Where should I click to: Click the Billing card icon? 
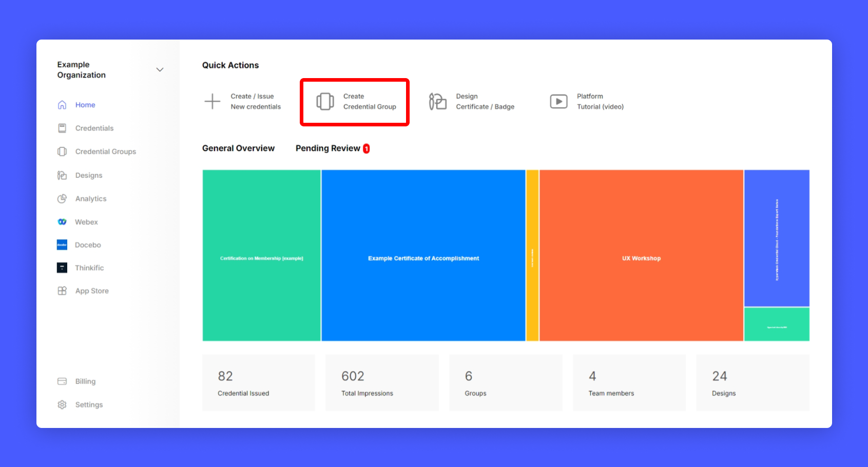click(x=62, y=381)
